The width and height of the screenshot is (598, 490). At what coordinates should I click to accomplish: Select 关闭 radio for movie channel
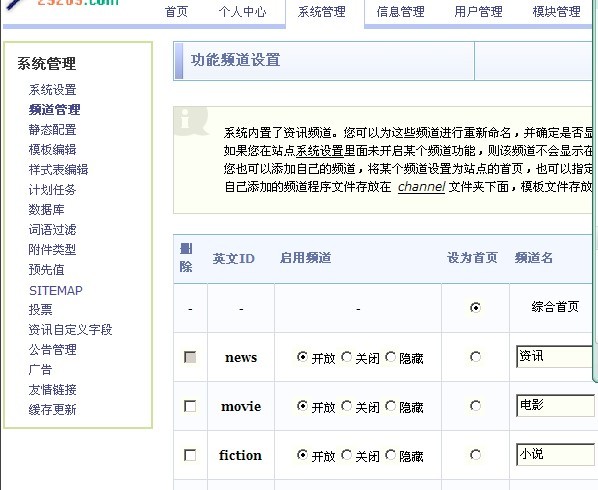tap(346, 406)
